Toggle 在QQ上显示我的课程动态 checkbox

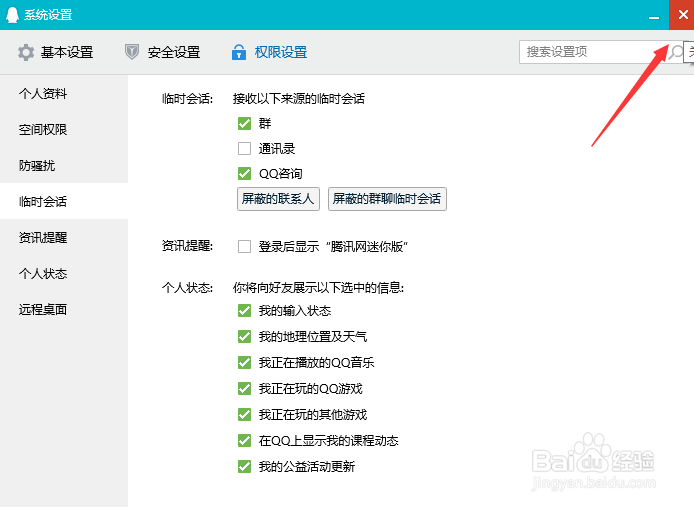pos(244,441)
